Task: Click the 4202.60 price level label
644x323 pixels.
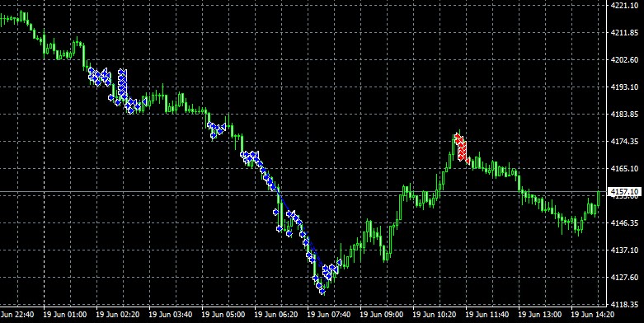Action: tap(624, 60)
